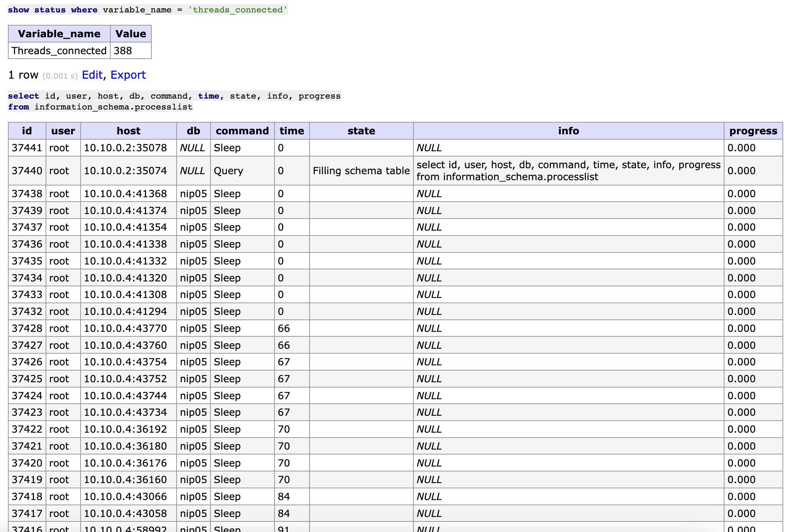Select host 10.10.0.4:41374 cell
The image size is (793, 532).
point(128,211)
